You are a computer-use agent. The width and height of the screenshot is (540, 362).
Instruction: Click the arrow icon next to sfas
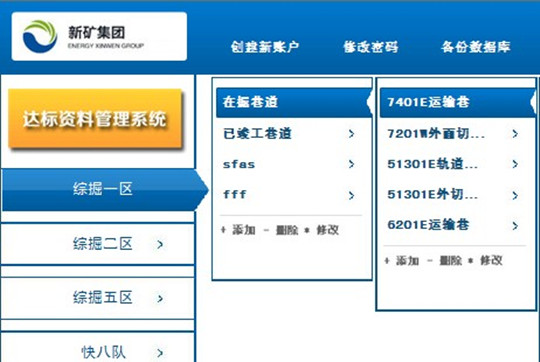click(351, 164)
